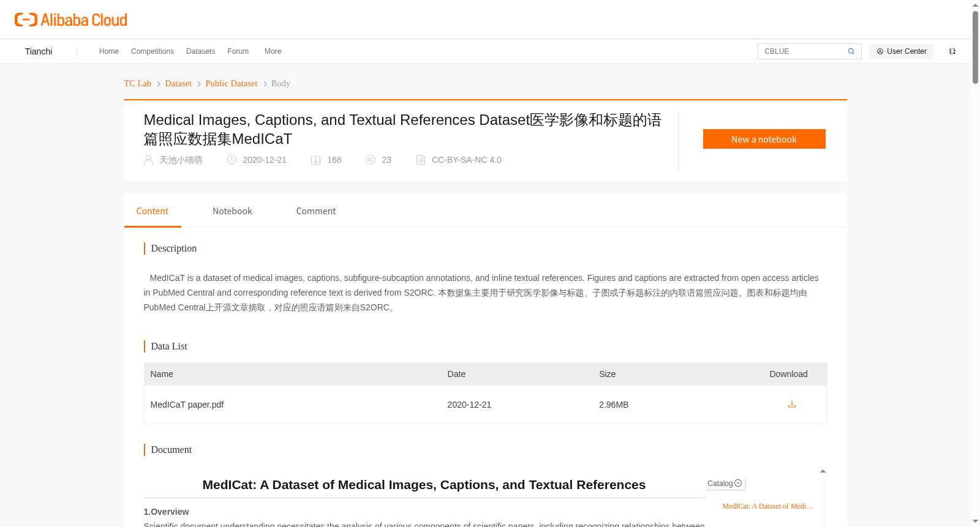980x527 pixels.
Task: Switch to the Comment tab
Action: pyautogui.click(x=316, y=211)
